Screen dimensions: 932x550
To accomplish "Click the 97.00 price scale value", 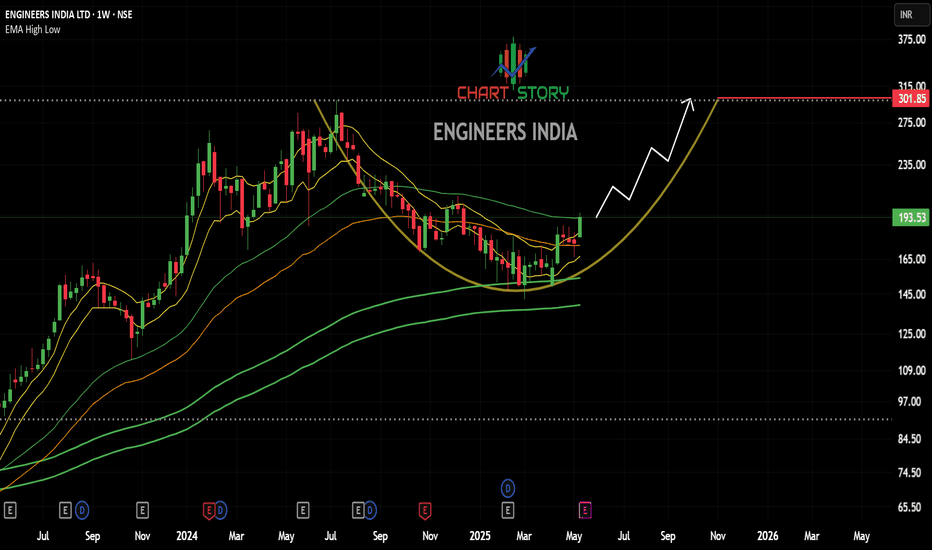I will click(909, 402).
